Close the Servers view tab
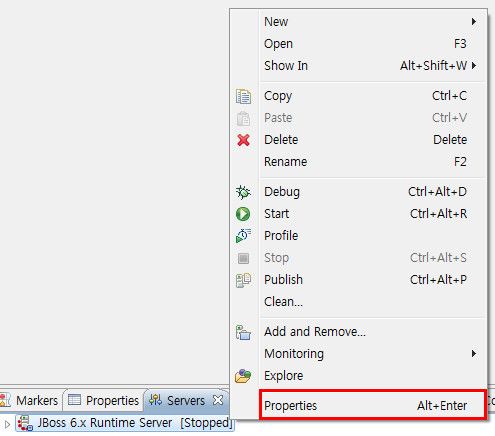The height and width of the screenshot is (436, 495). (218, 400)
